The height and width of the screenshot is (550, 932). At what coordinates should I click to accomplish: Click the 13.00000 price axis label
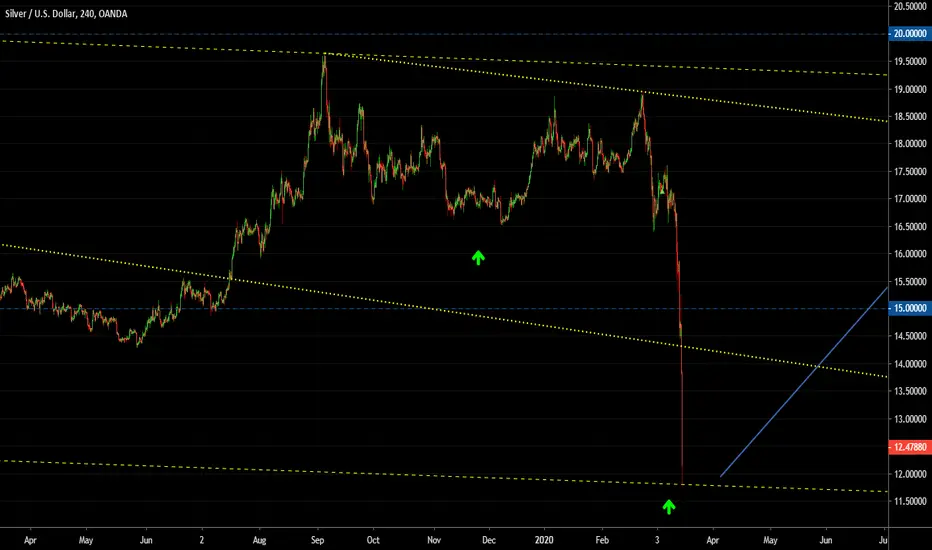click(910, 419)
